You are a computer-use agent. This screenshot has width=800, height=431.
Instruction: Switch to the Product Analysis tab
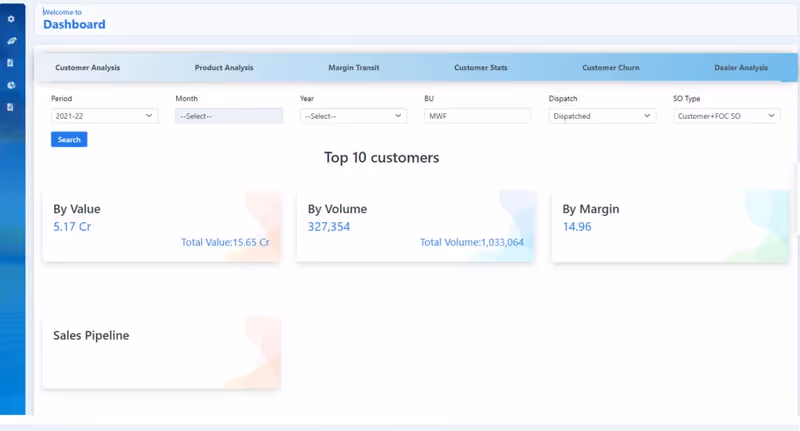pos(224,67)
